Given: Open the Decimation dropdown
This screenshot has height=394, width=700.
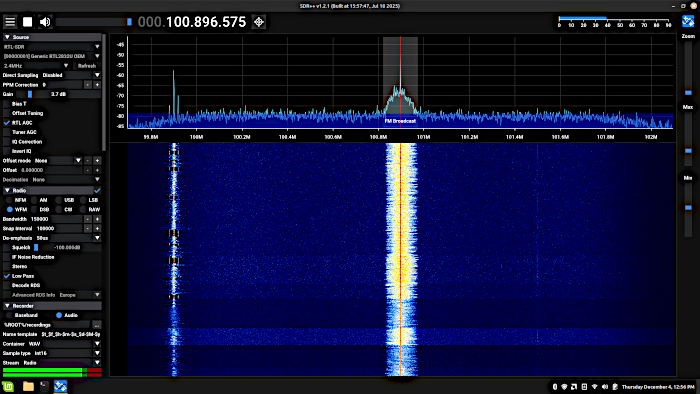Looking at the screenshot, I should pyautogui.click(x=66, y=180).
